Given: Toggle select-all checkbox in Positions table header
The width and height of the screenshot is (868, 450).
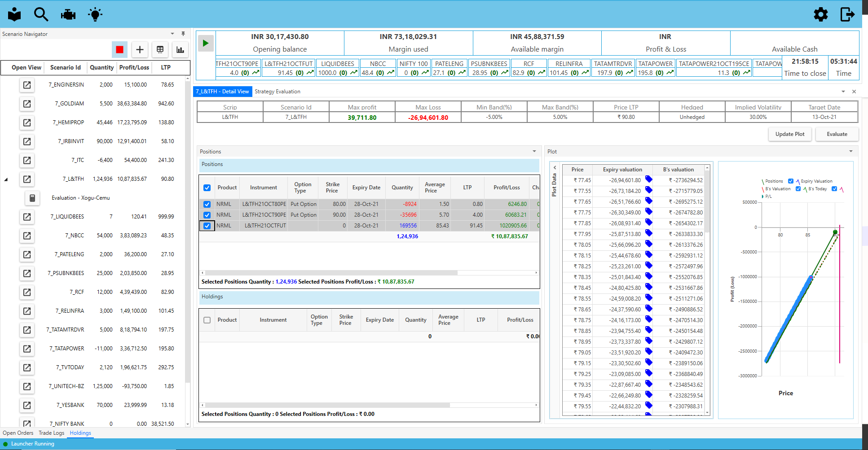Looking at the screenshot, I should pos(207,188).
